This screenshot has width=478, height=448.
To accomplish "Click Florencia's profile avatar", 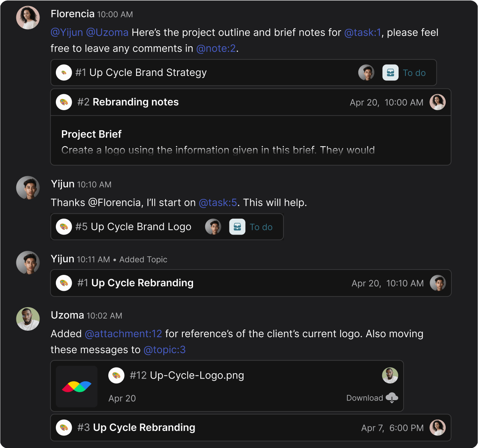I will (28, 17).
